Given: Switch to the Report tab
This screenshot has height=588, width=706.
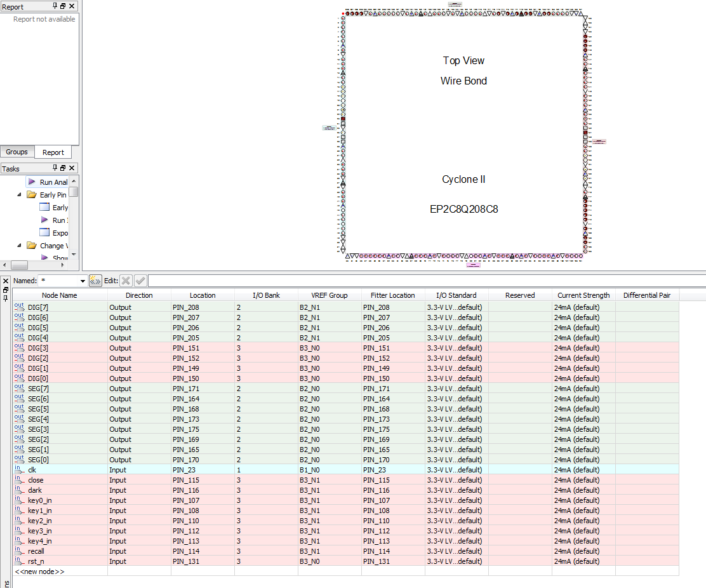Looking at the screenshot, I should (x=53, y=152).
